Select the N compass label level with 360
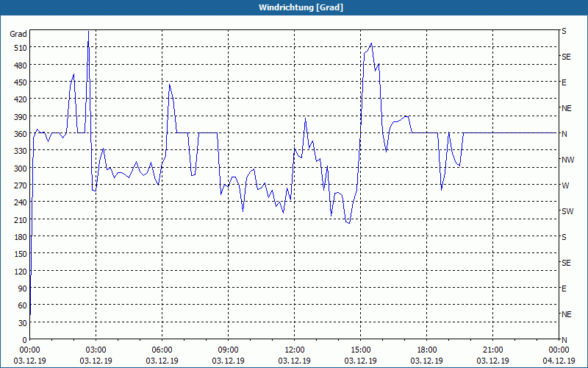The width and height of the screenshot is (588, 368). [564, 134]
